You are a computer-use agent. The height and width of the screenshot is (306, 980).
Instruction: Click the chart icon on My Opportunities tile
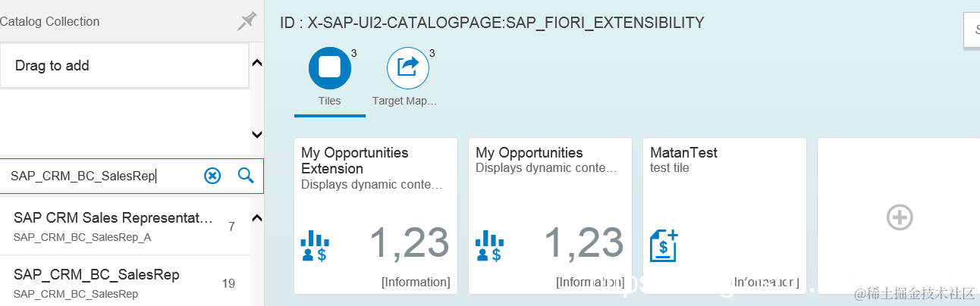click(489, 245)
